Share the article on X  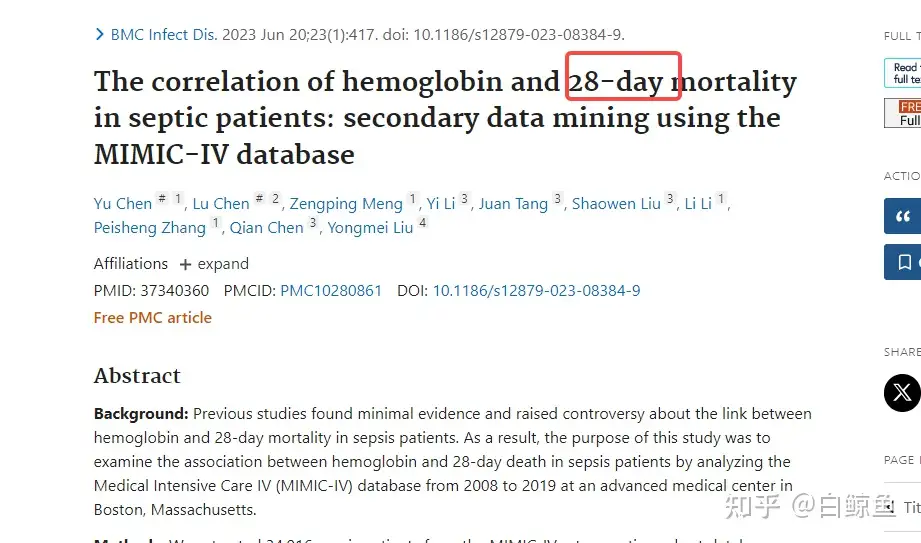pyautogui.click(x=902, y=393)
